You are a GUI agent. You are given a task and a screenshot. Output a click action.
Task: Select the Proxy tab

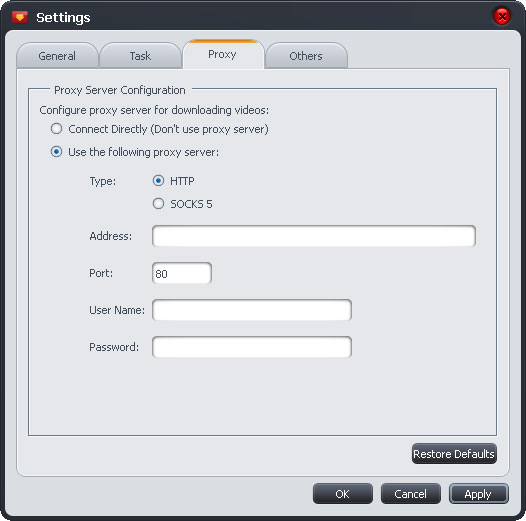tap(223, 54)
